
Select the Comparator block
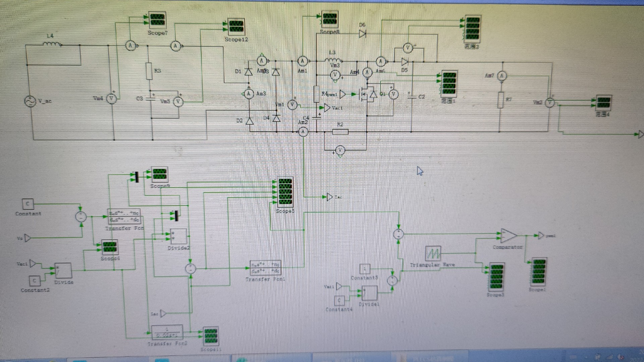[508, 236]
